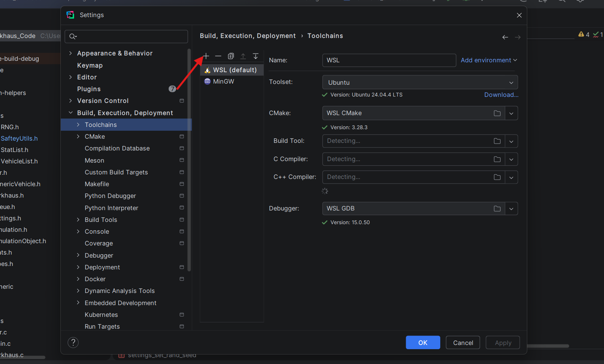604x364 pixels.
Task: Open the Debugger dropdown arrow
Action: [x=511, y=209]
